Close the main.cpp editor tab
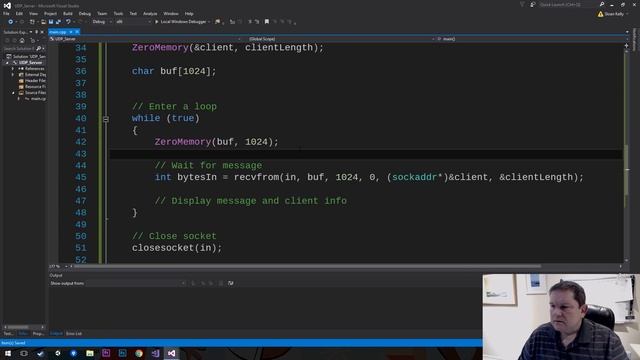The height and width of the screenshot is (360, 640). 77,32
